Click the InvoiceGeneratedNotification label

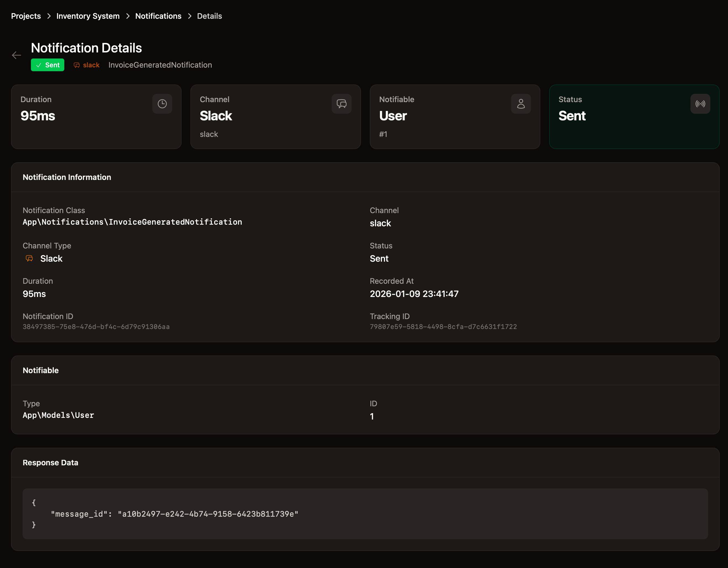pos(160,65)
